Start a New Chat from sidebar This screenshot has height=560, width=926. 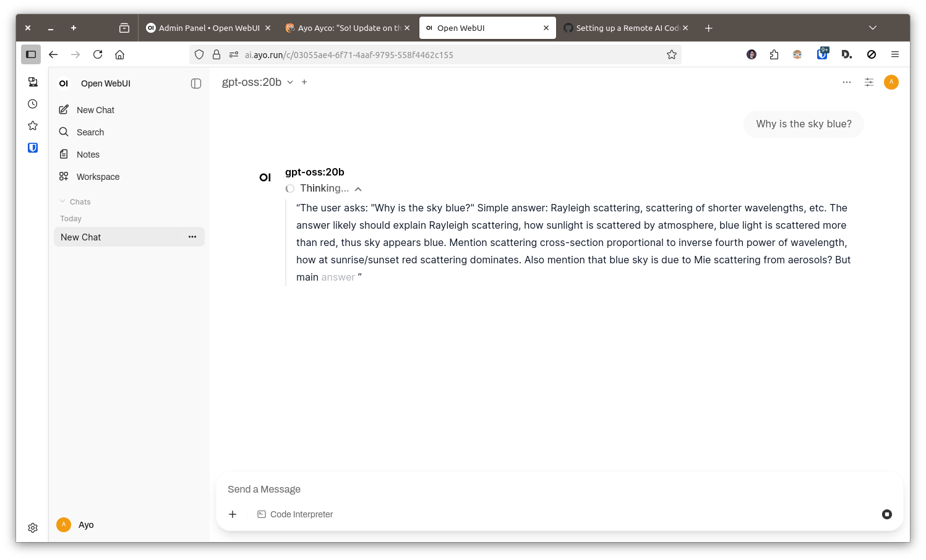(x=95, y=110)
